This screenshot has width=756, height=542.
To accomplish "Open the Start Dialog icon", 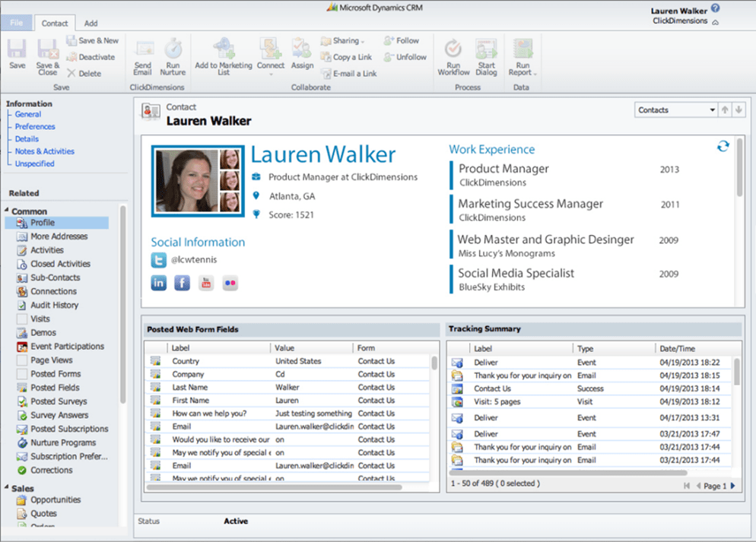I will point(486,51).
